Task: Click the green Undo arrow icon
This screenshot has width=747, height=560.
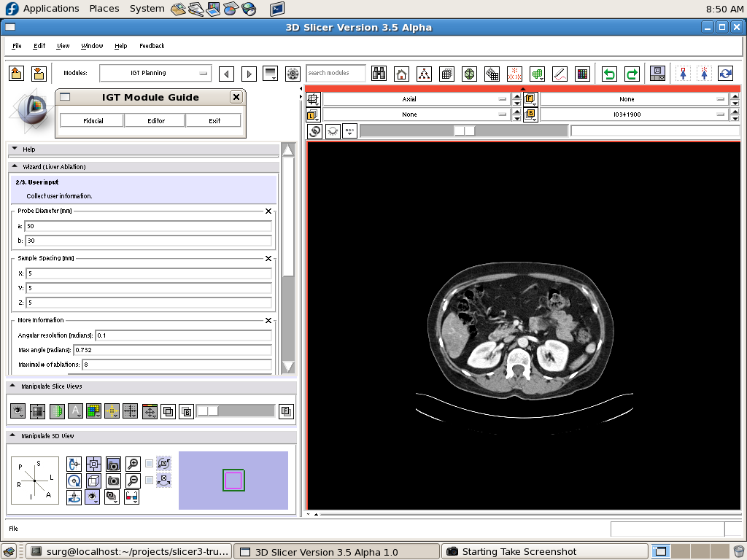Action: point(609,74)
